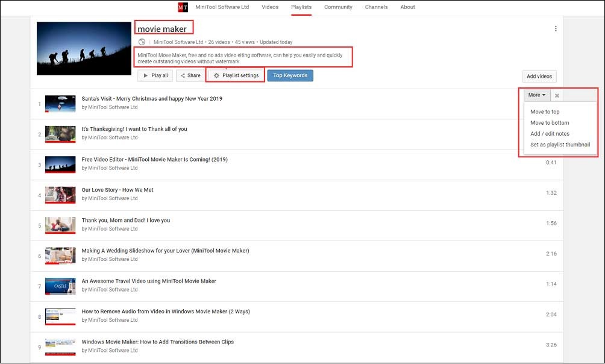Select Move to bottom in the menu
This screenshot has height=364, width=605.
pyautogui.click(x=548, y=122)
